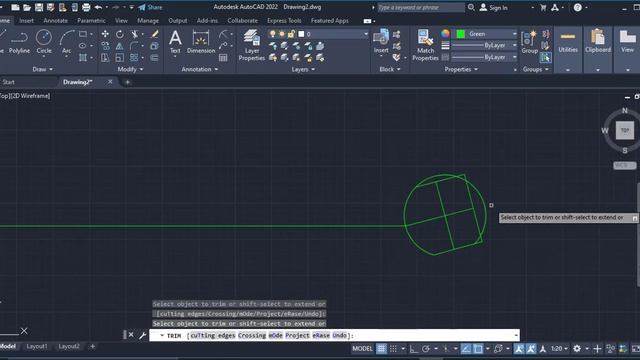The width and height of the screenshot is (640, 360).
Task: Select the Move tool in Modify panel
Action: (x=105, y=34)
